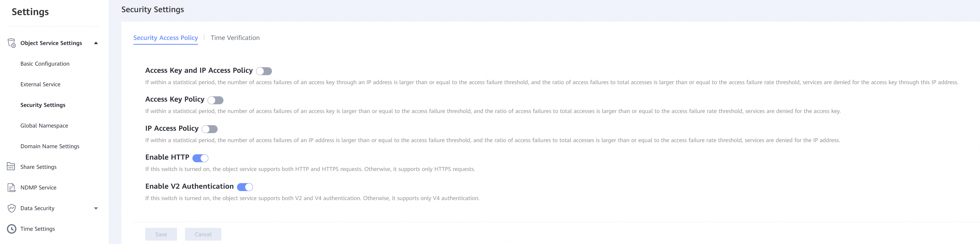Click the Data Security shield icon
980x244 pixels.
(x=12, y=208)
